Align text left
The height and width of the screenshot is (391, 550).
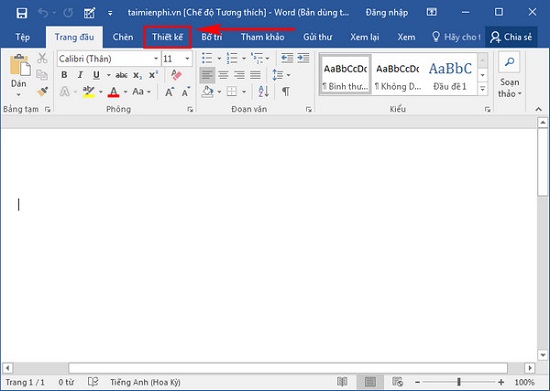click(x=207, y=75)
